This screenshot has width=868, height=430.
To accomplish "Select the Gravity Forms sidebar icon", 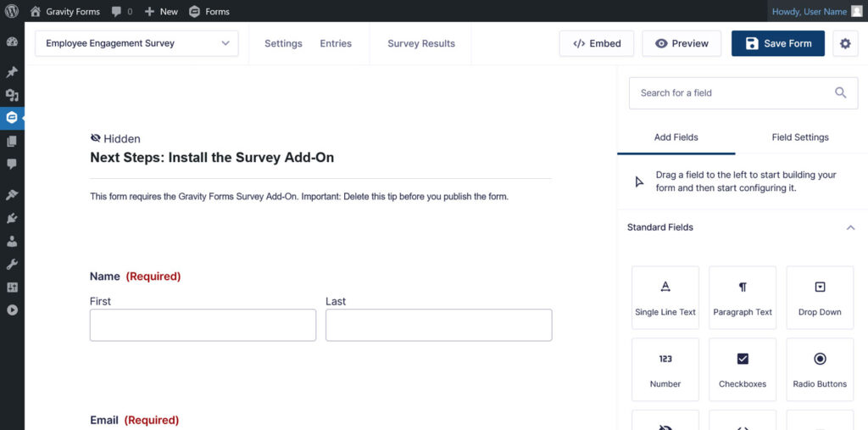I will pyautogui.click(x=12, y=118).
